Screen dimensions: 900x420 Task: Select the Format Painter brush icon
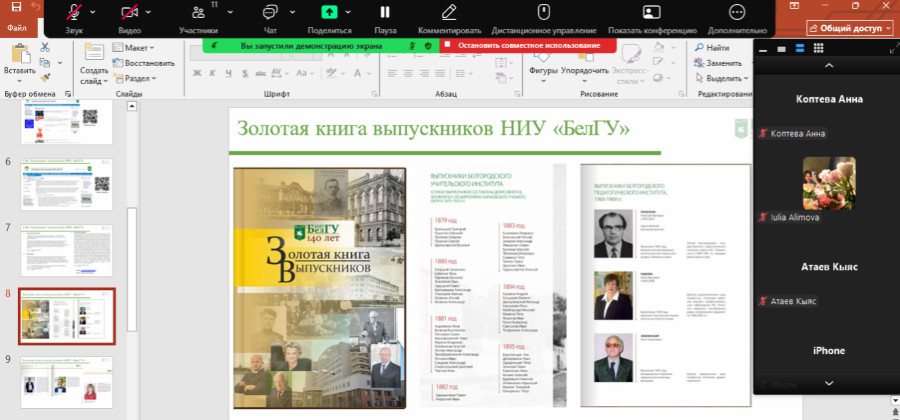click(45, 77)
